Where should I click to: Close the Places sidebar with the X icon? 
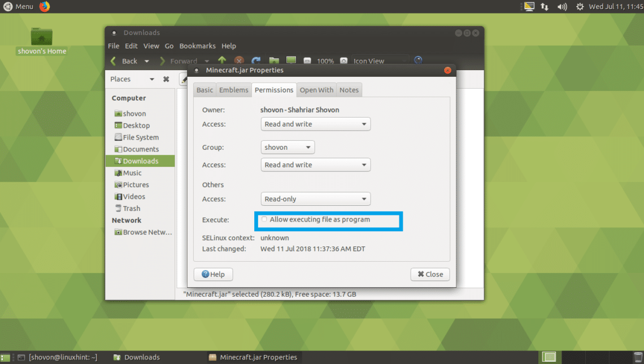[x=166, y=79]
